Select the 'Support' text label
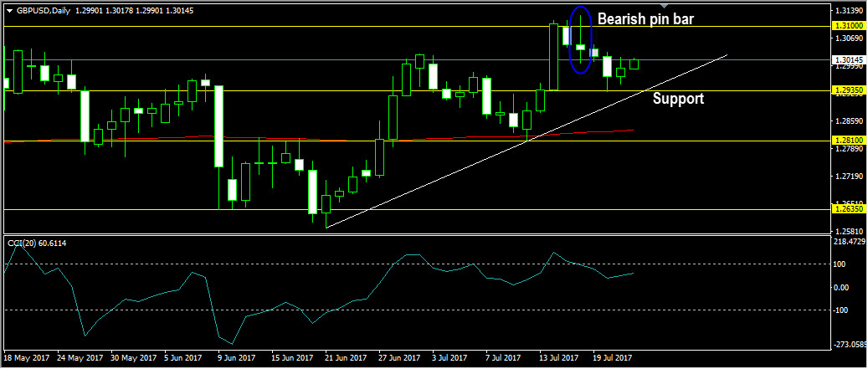This screenshot has height=369, width=868. point(679,99)
